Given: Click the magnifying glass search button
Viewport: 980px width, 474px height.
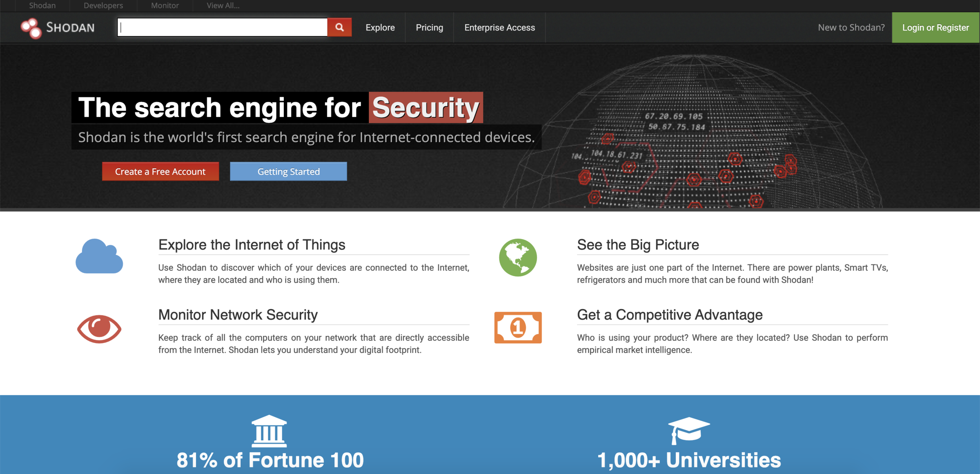Looking at the screenshot, I should [339, 27].
